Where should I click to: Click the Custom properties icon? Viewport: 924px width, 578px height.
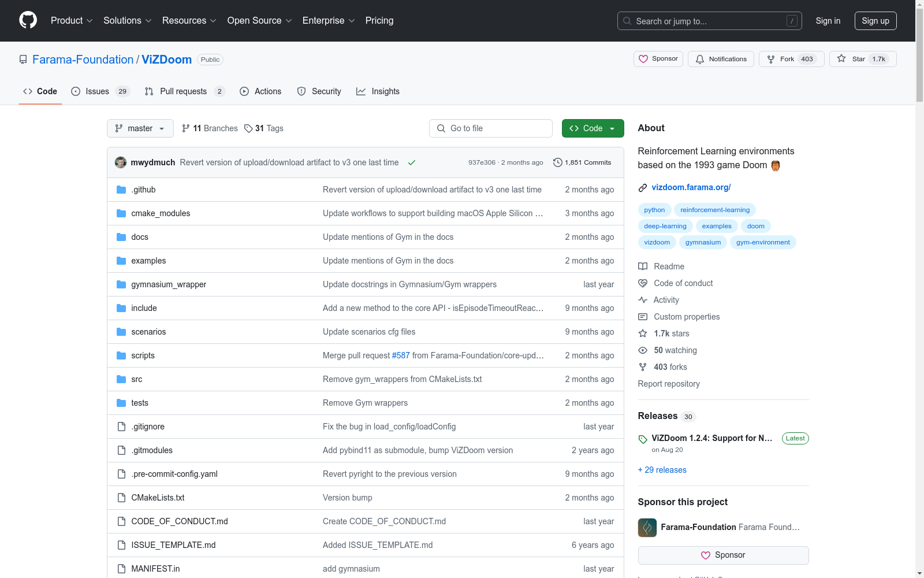tap(643, 317)
